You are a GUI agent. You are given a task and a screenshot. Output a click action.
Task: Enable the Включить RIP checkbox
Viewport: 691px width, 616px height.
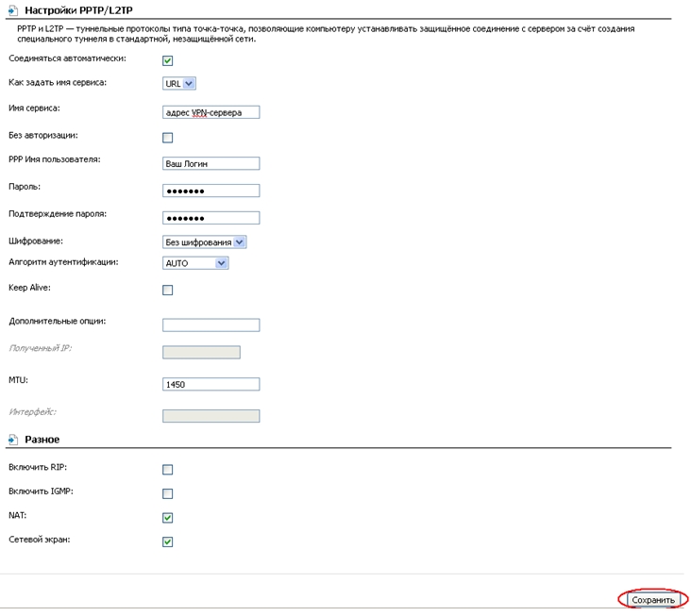(168, 470)
